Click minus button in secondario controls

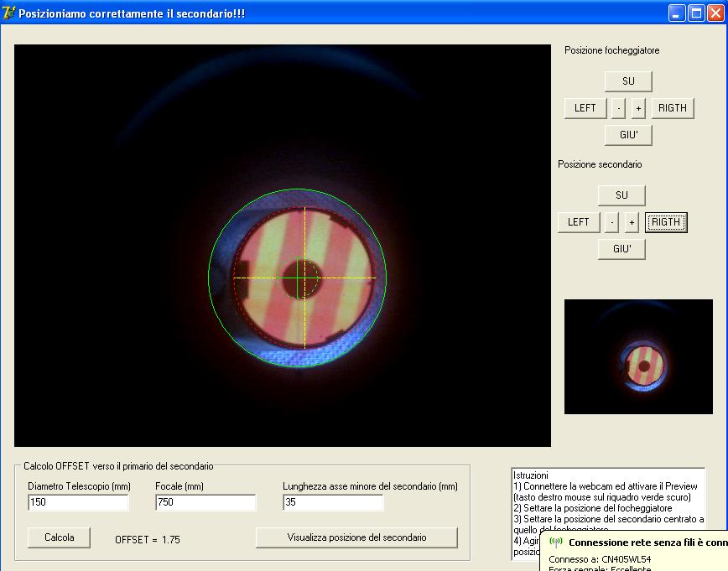pos(612,222)
